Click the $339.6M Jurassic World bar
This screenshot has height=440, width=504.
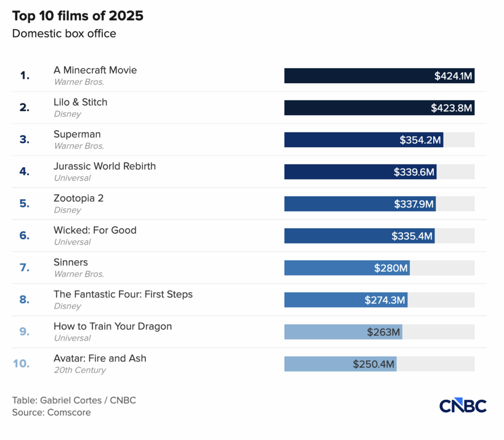(x=360, y=172)
